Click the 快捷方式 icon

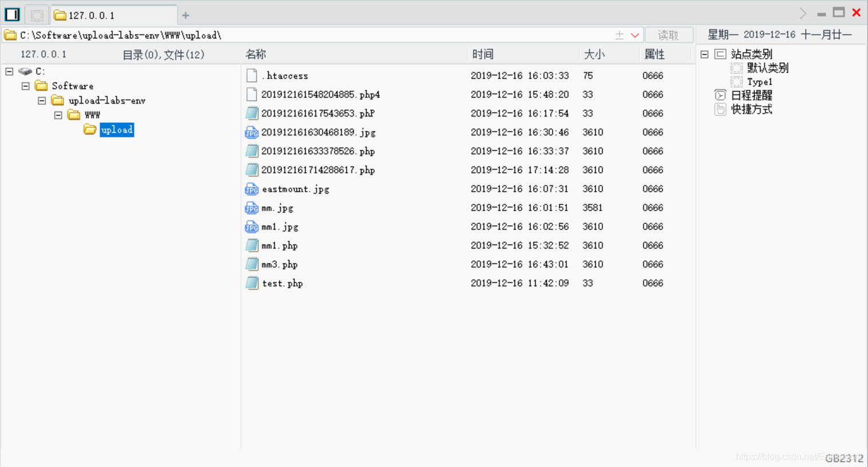click(x=720, y=109)
